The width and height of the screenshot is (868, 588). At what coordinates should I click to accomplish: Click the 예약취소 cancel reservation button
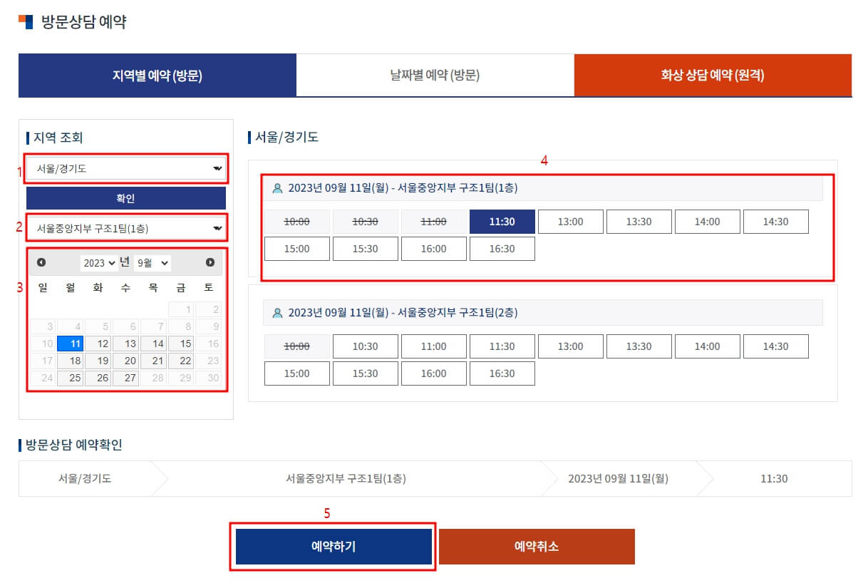tap(537, 546)
